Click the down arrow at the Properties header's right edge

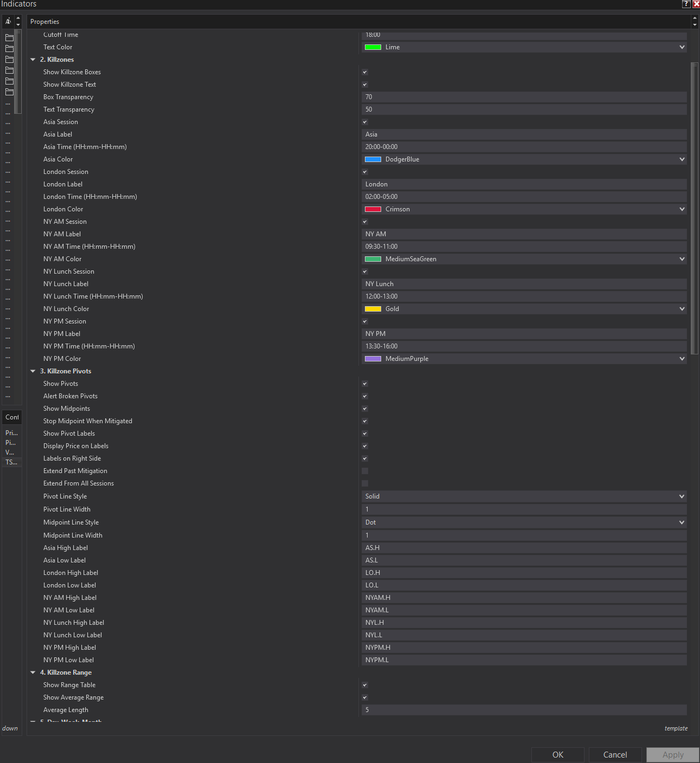695,25
